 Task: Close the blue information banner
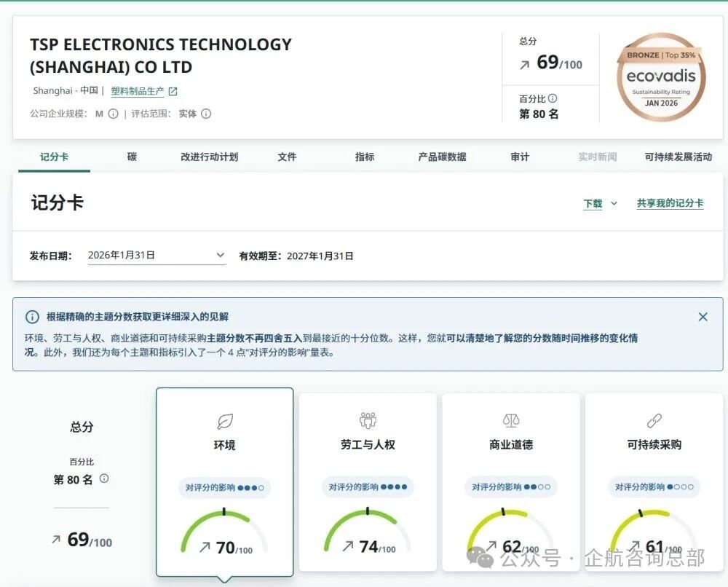[x=703, y=317]
